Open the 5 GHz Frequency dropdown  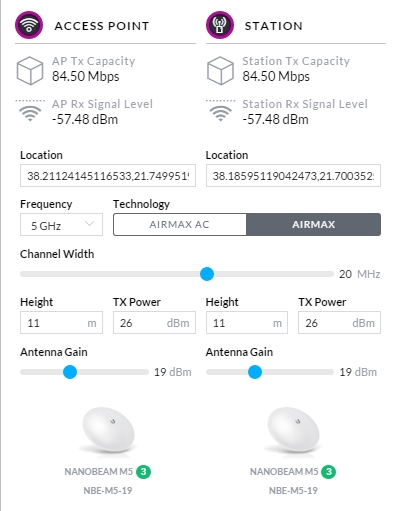point(61,225)
